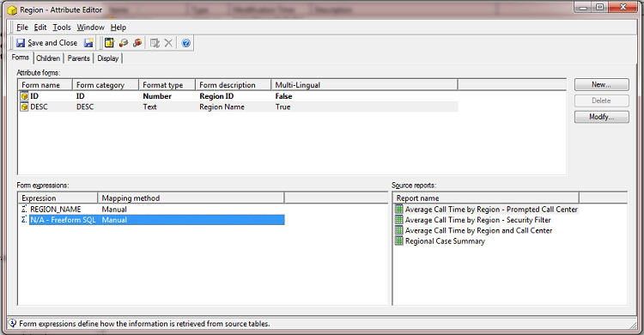Click the status bar info icon

(x=12, y=324)
